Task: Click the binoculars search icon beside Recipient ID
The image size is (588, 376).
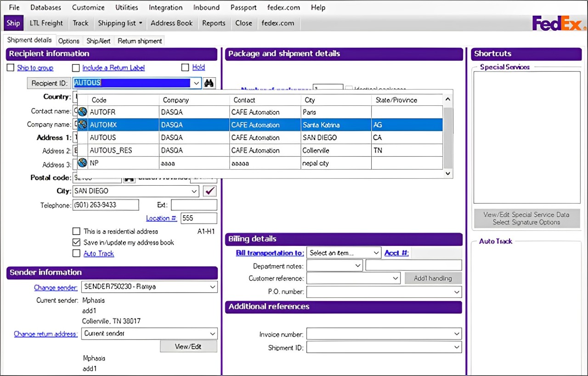Action: 209,83
